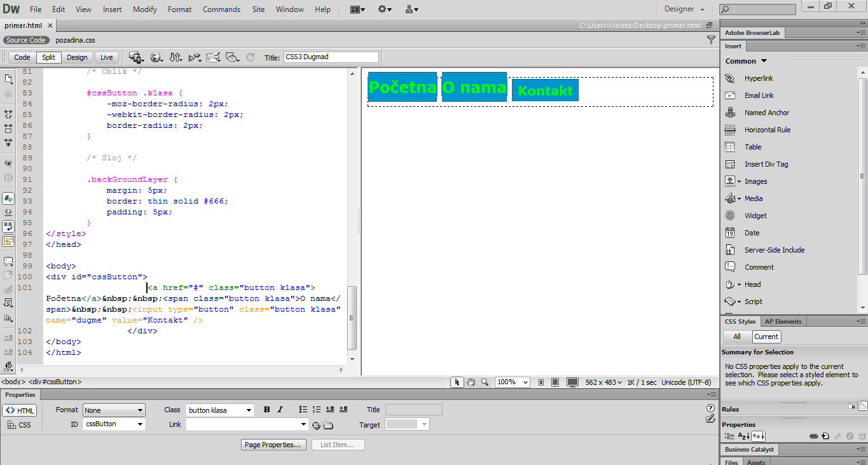
Task: Switch to the AP Elements tab
Action: point(783,321)
